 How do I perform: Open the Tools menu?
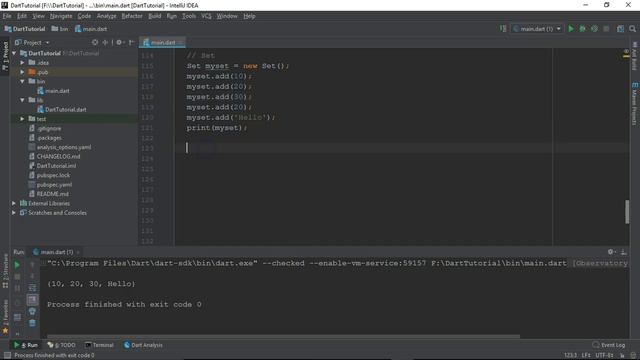click(189, 16)
